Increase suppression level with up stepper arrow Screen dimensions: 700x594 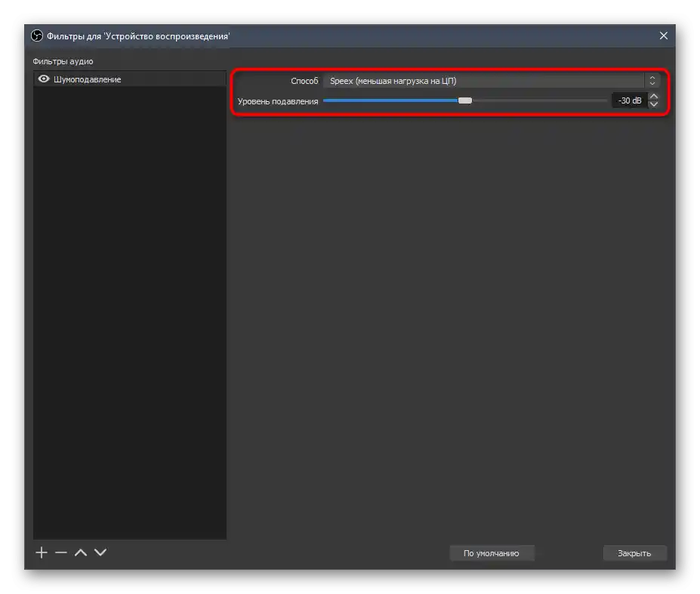tap(654, 97)
